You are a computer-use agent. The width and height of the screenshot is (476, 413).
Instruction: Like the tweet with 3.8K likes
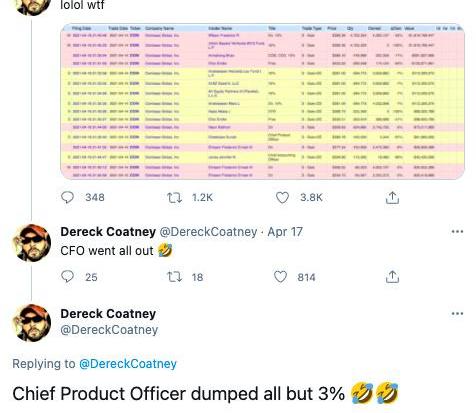[x=282, y=197]
